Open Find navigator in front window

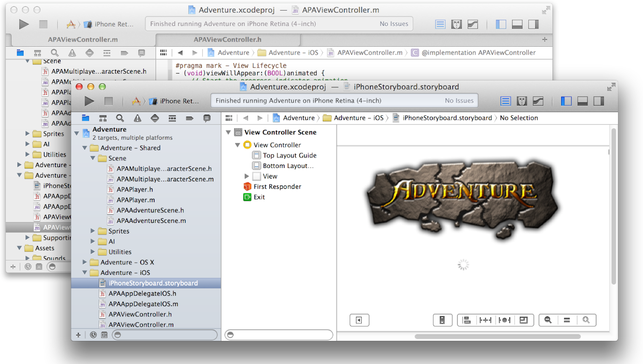pos(120,118)
